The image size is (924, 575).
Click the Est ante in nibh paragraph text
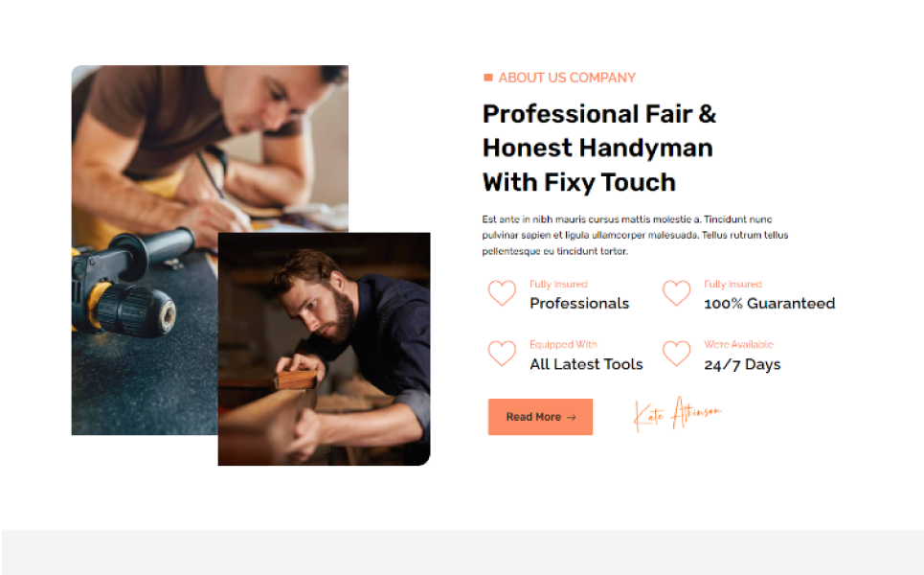pyautogui.click(x=635, y=236)
